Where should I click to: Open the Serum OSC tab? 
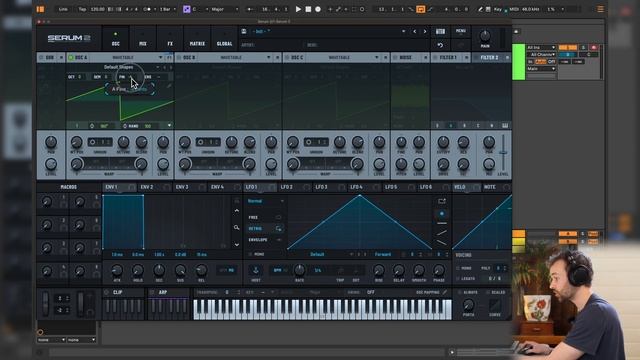tap(116, 39)
